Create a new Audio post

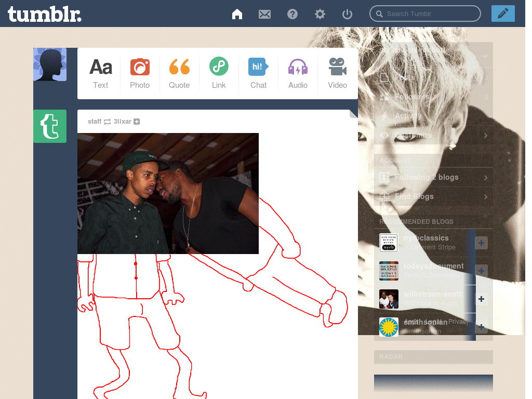pyautogui.click(x=298, y=74)
